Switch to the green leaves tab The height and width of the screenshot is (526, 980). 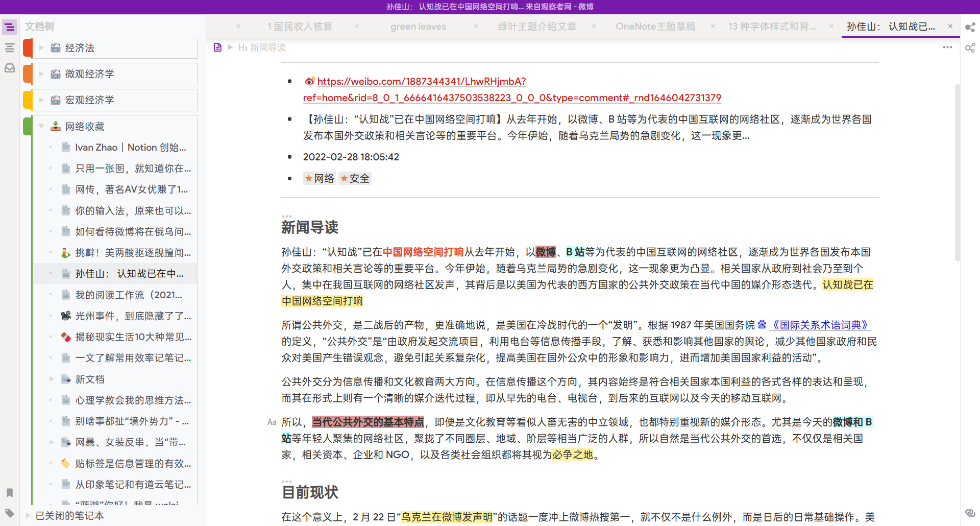tap(418, 27)
